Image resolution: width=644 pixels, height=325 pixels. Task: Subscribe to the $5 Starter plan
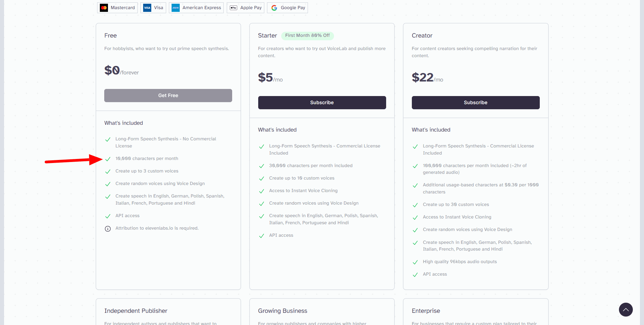click(322, 102)
